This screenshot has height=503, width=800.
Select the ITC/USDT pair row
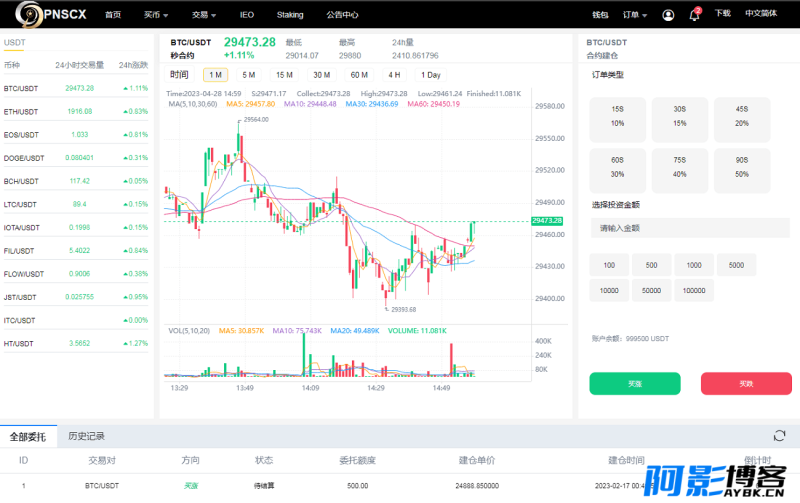click(x=76, y=320)
